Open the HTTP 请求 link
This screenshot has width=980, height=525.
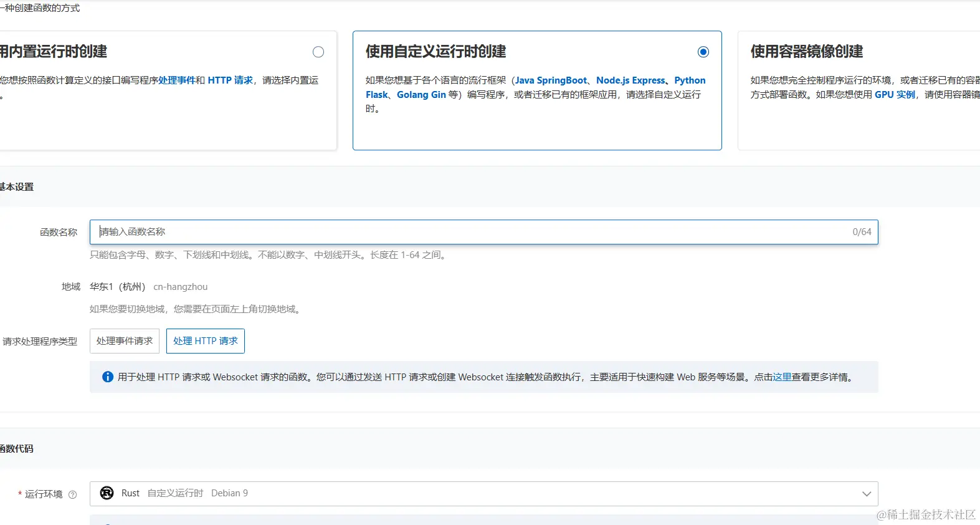[231, 80]
